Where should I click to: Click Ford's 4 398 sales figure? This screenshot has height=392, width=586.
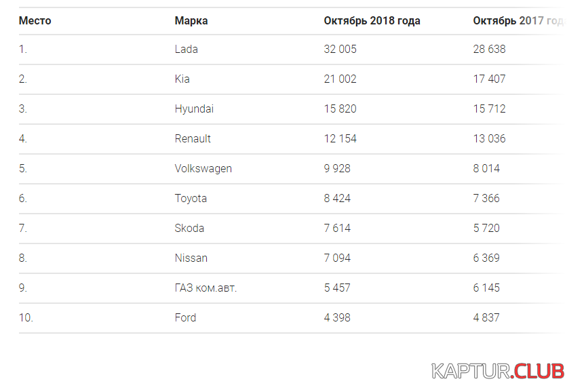[x=337, y=317]
